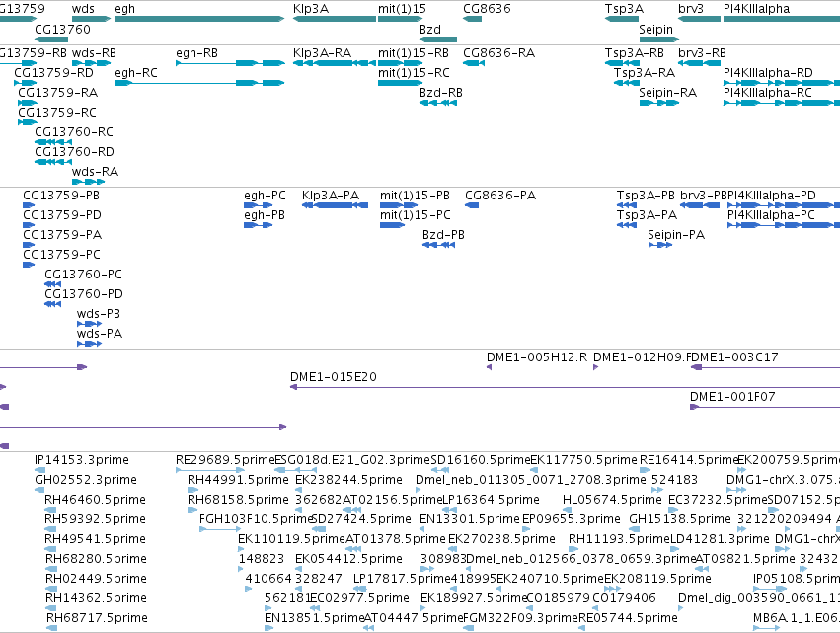Click the SD16160.5prime EST
840x633 pixels.
click(x=440, y=470)
